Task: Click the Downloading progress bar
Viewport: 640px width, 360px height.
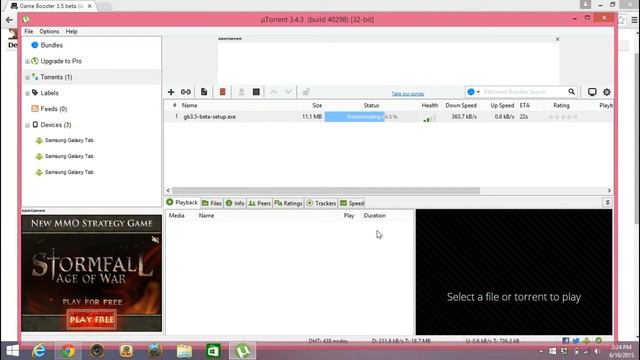Action: click(371, 117)
